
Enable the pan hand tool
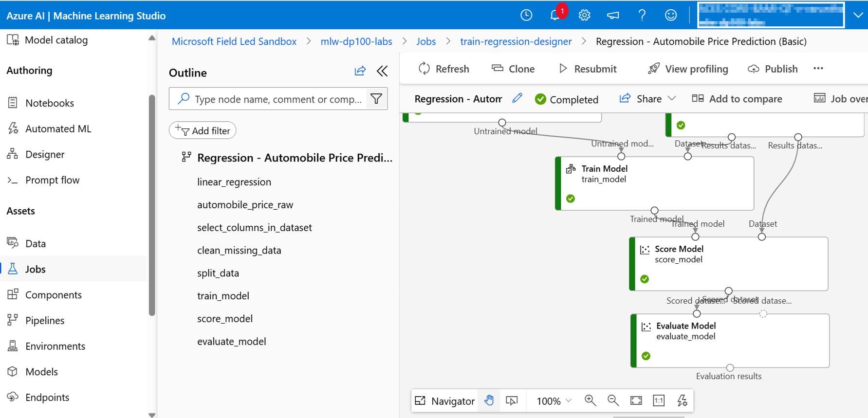coord(489,400)
